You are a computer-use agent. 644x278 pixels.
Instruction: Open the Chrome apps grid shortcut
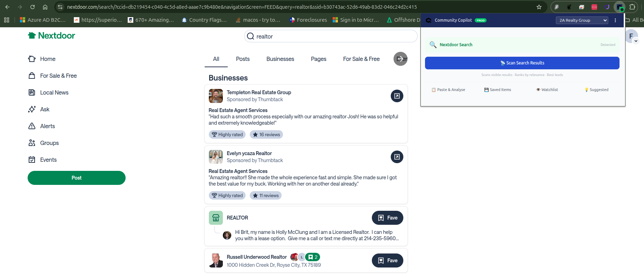[7, 20]
